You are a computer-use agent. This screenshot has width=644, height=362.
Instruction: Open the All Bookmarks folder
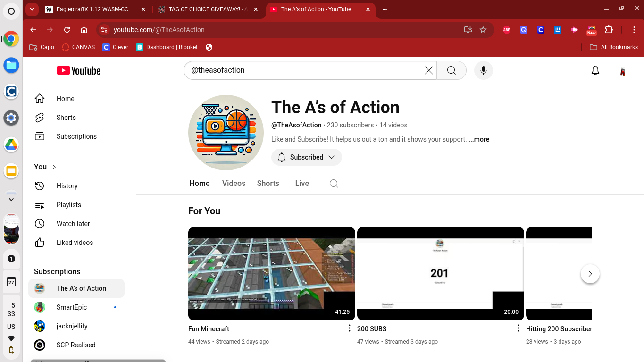[614, 47]
